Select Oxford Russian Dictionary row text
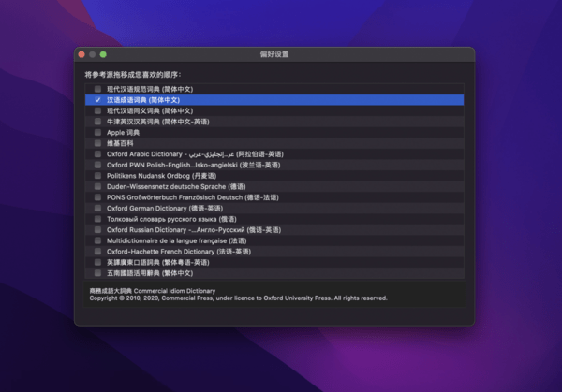The width and height of the screenshot is (562, 392). coord(194,230)
